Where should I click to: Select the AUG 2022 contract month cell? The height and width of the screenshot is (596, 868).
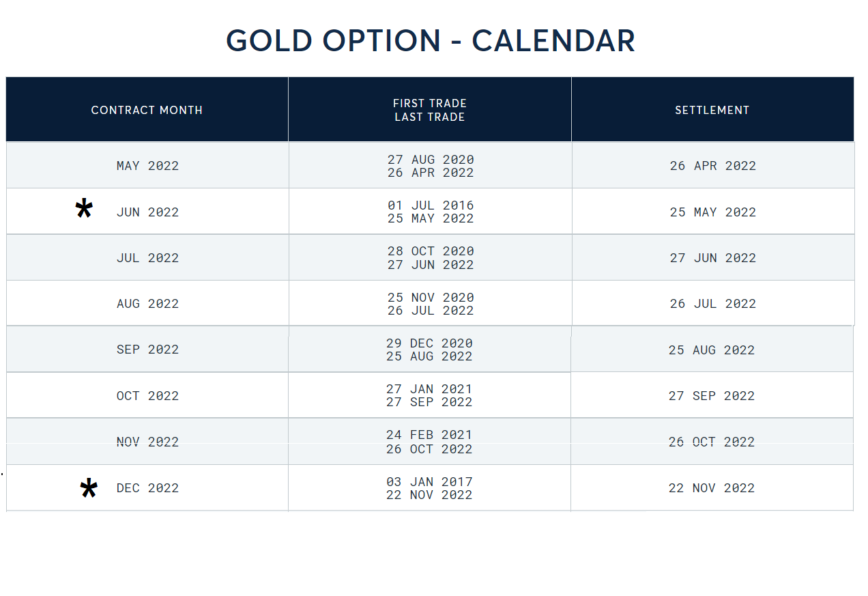[147, 304]
